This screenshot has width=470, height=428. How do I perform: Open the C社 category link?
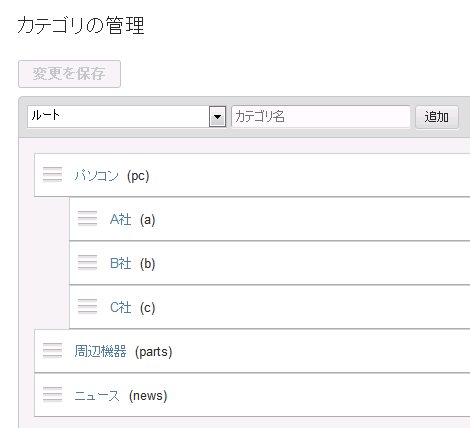[x=120, y=308]
